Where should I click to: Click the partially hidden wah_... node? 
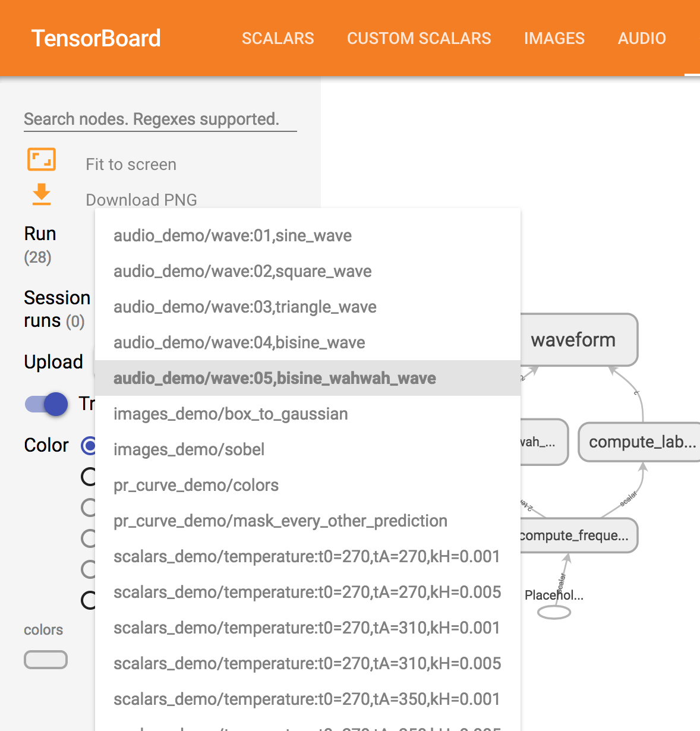coord(544,442)
